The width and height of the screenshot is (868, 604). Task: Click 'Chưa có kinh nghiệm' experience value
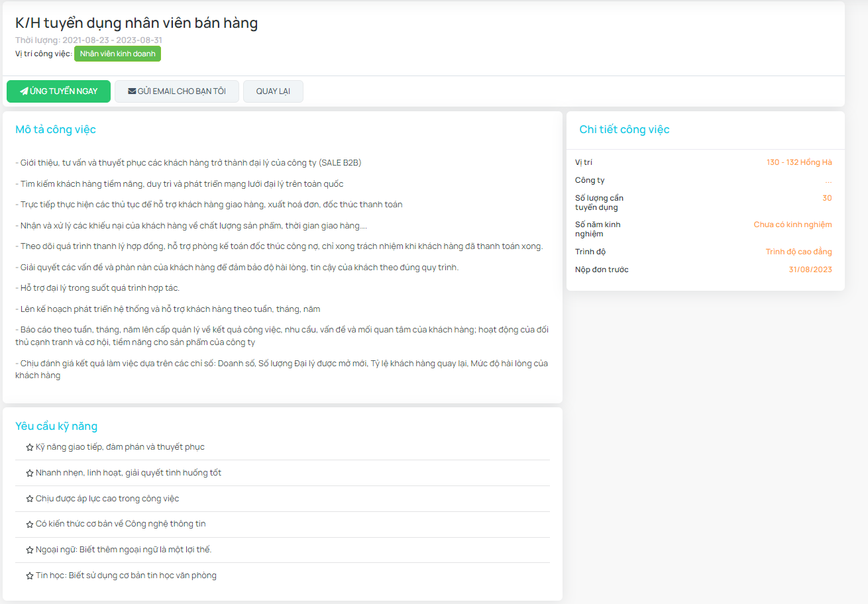coord(792,225)
